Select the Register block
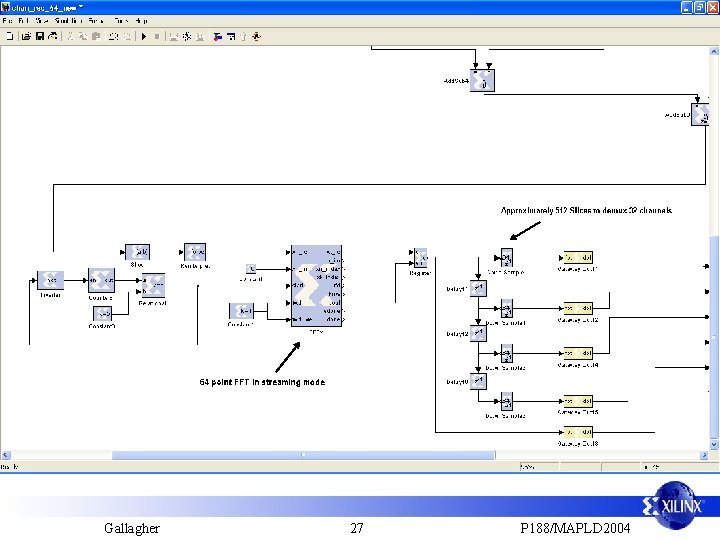 pos(420,258)
